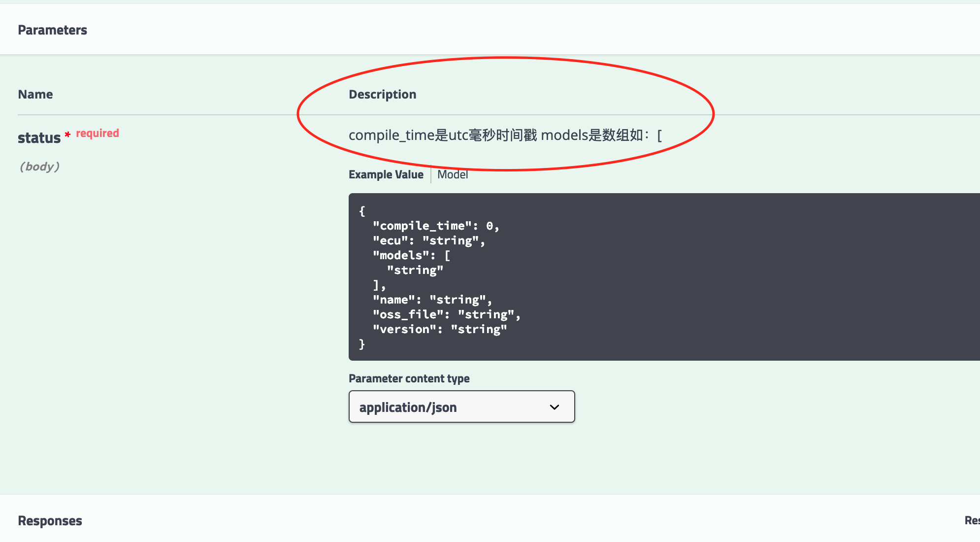Switch to the Model tab
The image size is (980, 542).
(452, 174)
